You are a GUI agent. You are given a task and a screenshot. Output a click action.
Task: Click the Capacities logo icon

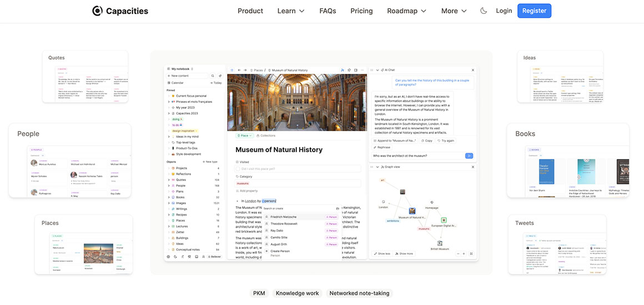point(98,11)
